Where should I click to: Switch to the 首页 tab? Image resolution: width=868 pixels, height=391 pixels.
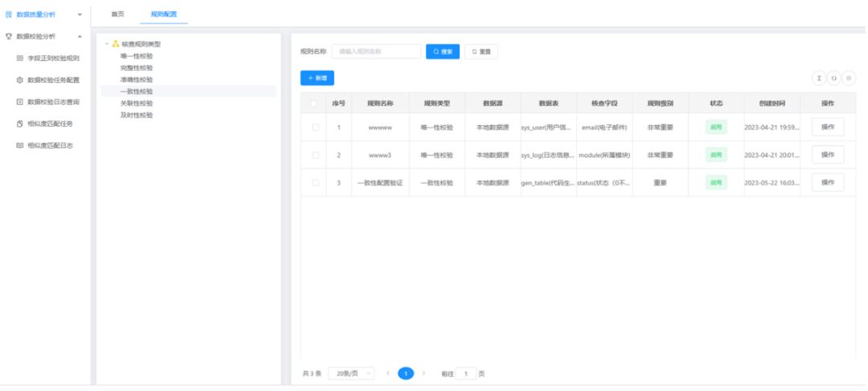(x=117, y=14)
